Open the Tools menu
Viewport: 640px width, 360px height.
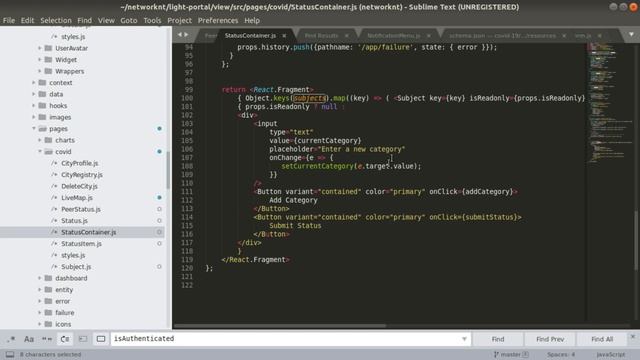(x=152, y=20)
